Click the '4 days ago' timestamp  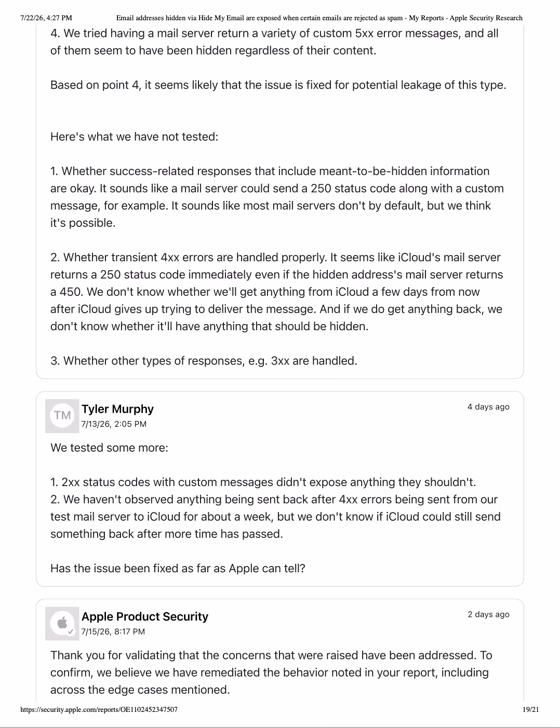488,407
